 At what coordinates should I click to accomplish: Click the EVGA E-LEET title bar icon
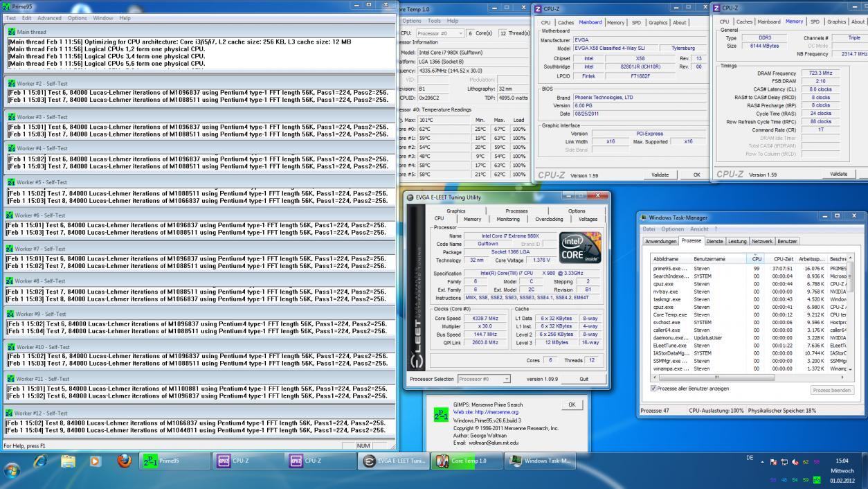pos(410,197)
